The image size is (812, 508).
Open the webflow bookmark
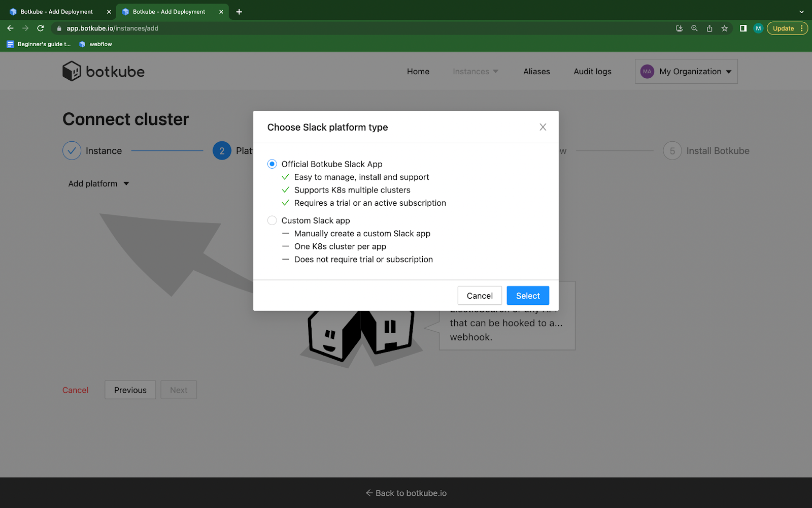click(x=95, y=44)
